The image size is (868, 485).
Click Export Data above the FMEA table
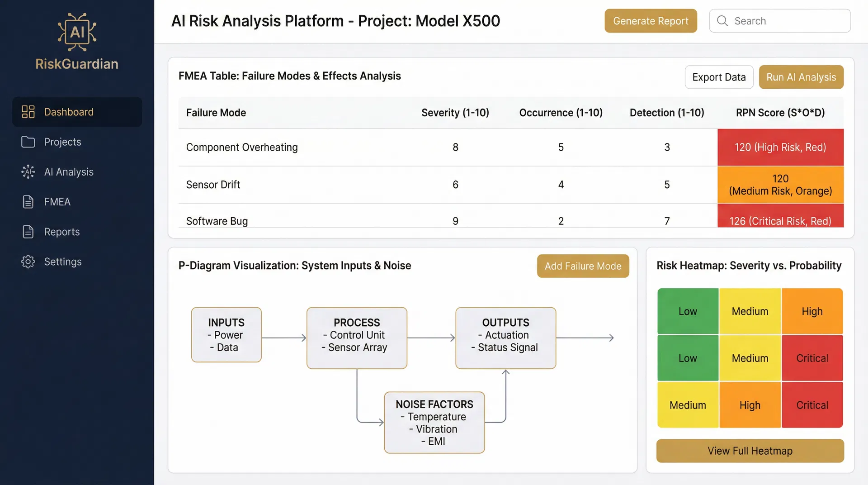pos(719,77)
